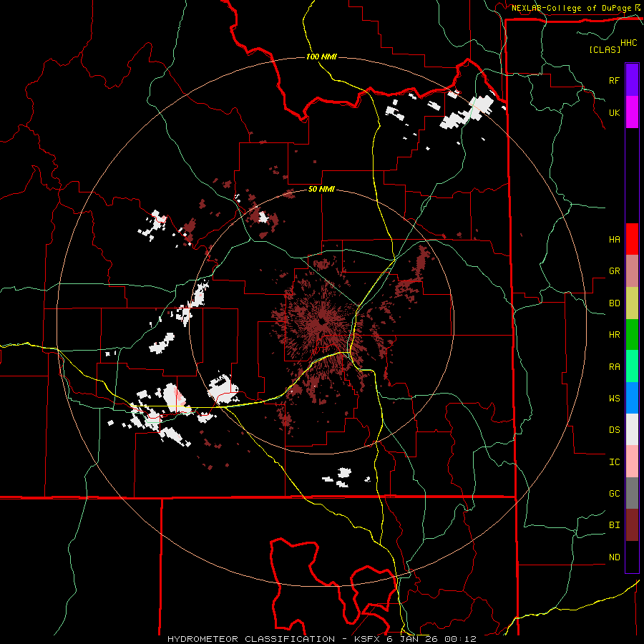Click the HA legend label

coord(614,239)
